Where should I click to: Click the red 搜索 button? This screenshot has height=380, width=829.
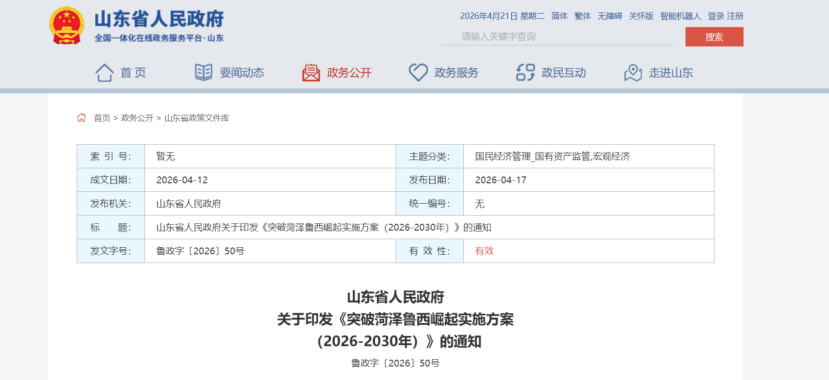(x=714, y=36)
